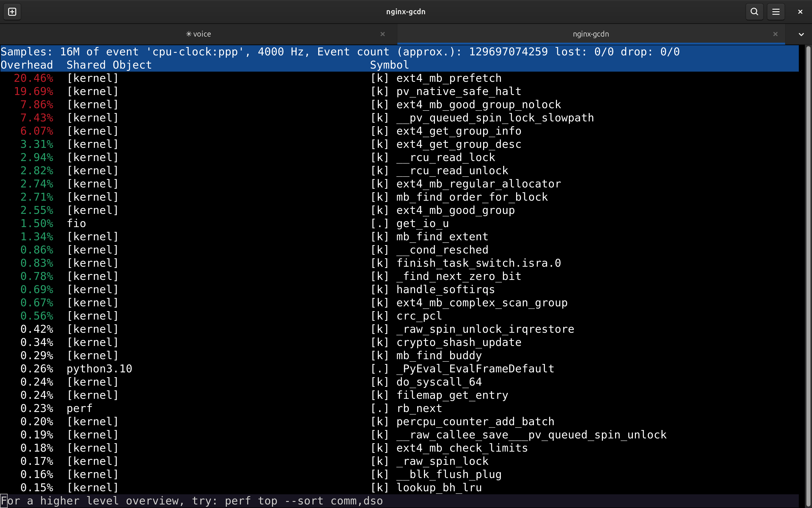This screenshot has width=812, height=508.
Task: Select the crypto_shash_update symbol
Action: click(459, 342)
